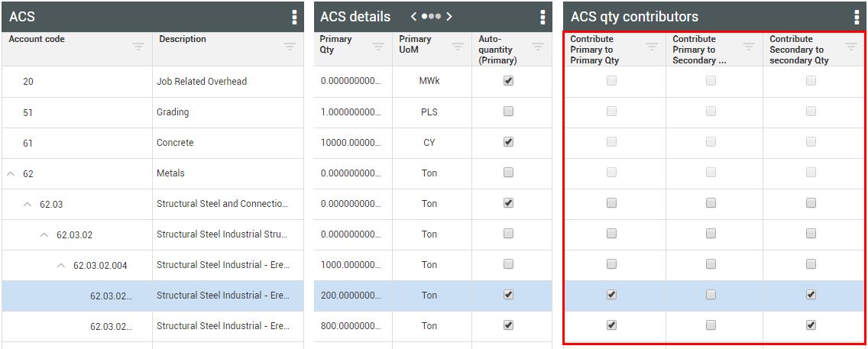The width and height of the screenshot is (868, 349).
Task: Open filter for Primary UoM column
Action: pos(457,47)
